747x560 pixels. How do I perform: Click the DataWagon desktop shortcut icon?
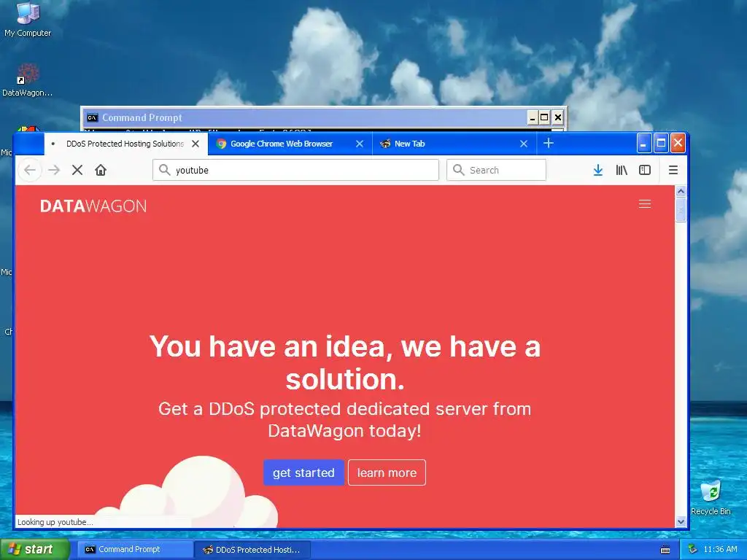[28, 80]
